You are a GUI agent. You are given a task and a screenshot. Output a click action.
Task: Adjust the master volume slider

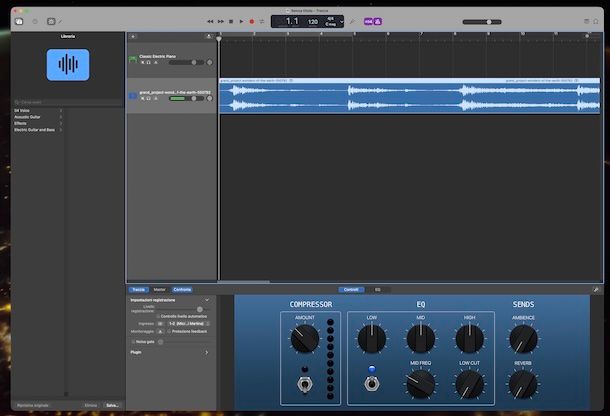(x=482, y=22)
